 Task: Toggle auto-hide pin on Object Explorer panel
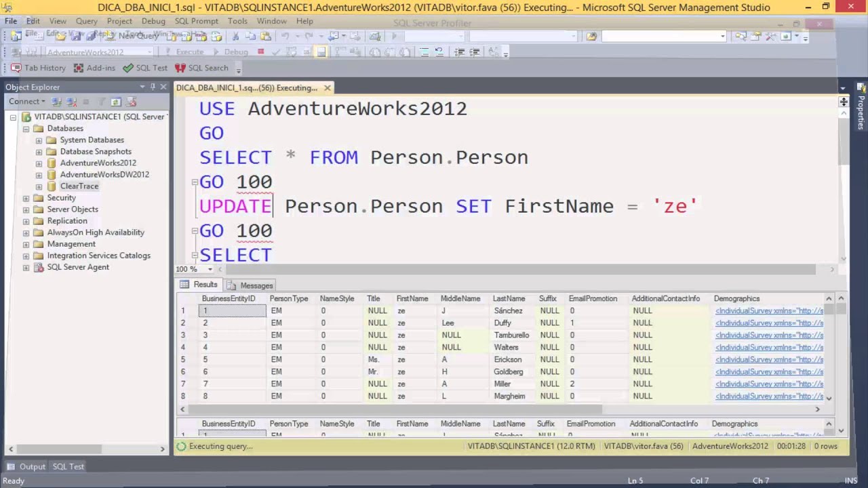(x=153, y=87)
